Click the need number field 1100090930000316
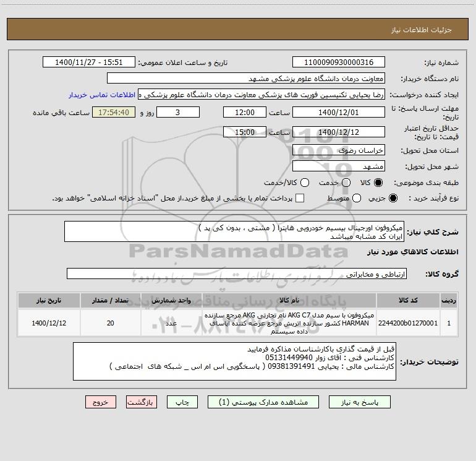476x461 pixels. coord(339,62)
